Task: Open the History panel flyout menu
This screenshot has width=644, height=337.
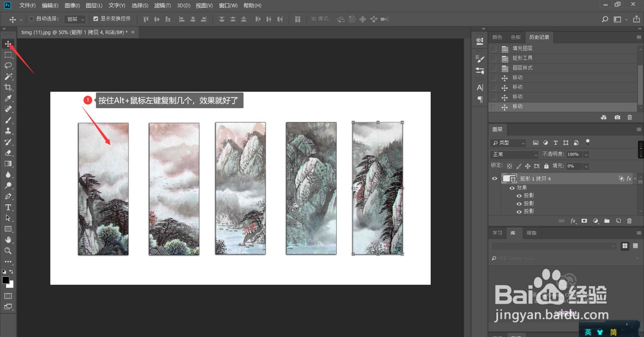Action: click(x=639, y=37)
